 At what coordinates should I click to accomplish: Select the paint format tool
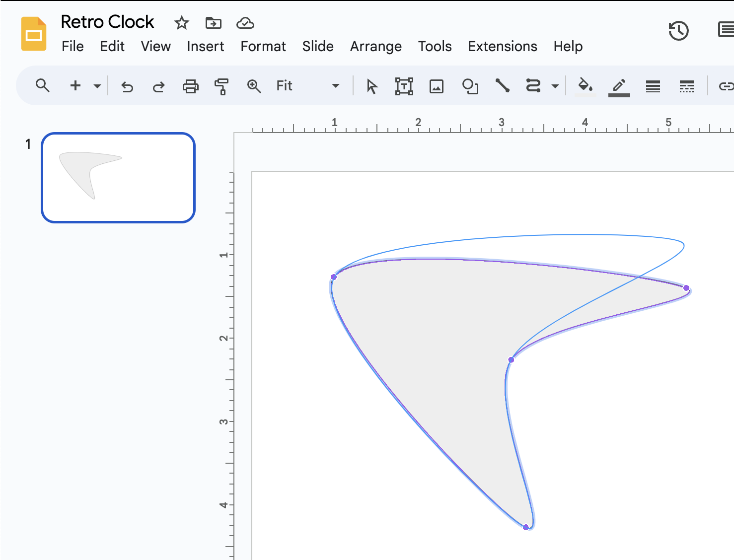(222, 85)
